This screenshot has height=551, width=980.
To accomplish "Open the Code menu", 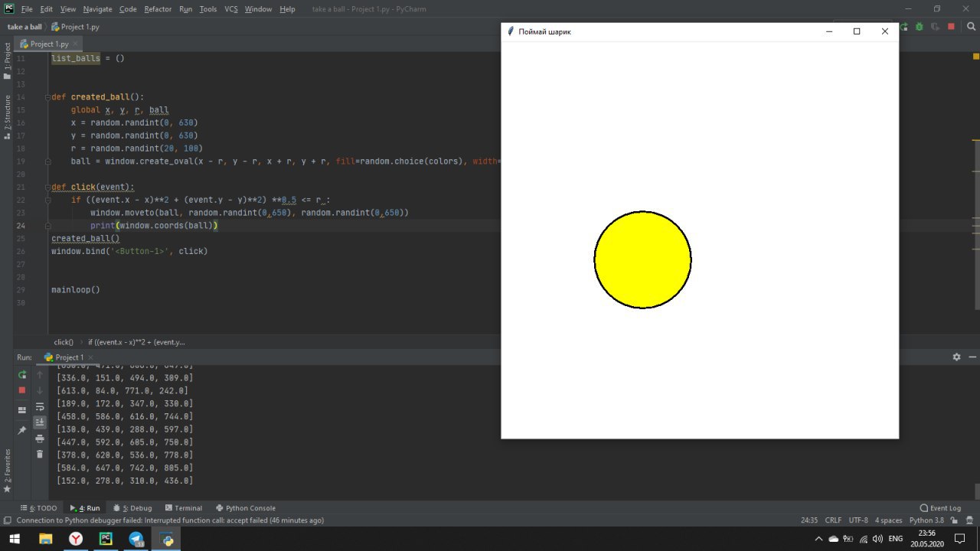I will [x=128, y=9].
